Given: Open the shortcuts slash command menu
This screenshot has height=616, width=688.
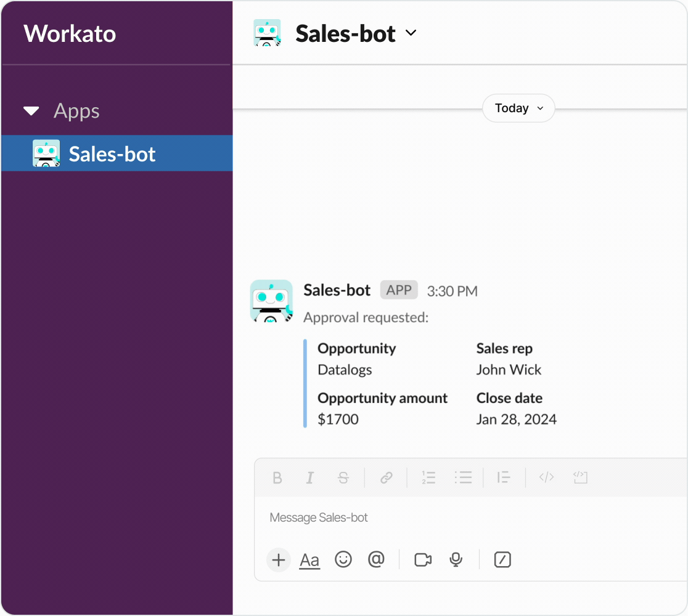Looking at the screenshot, I should pyautogui.click(x=502, y=560).
